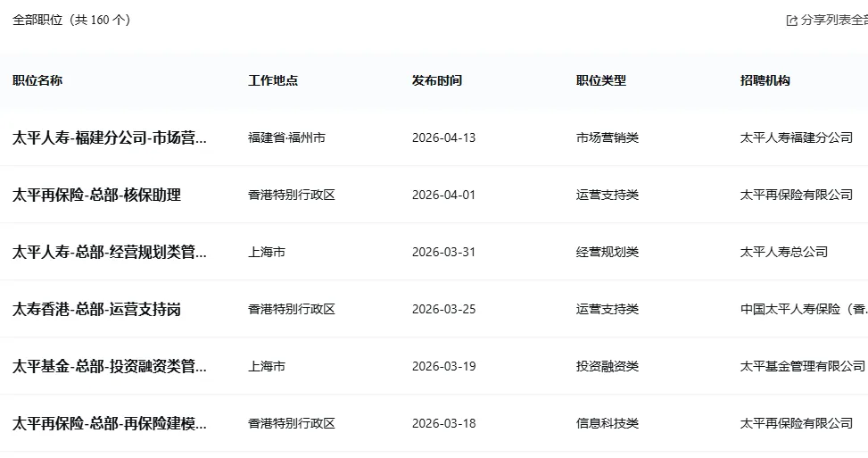
Task: Click 香港特别行政区 in 再保险建模 row
Action: click(292, 423)
